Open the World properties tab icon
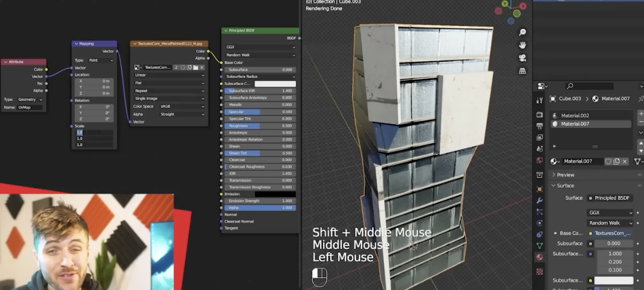 point(540,160)
